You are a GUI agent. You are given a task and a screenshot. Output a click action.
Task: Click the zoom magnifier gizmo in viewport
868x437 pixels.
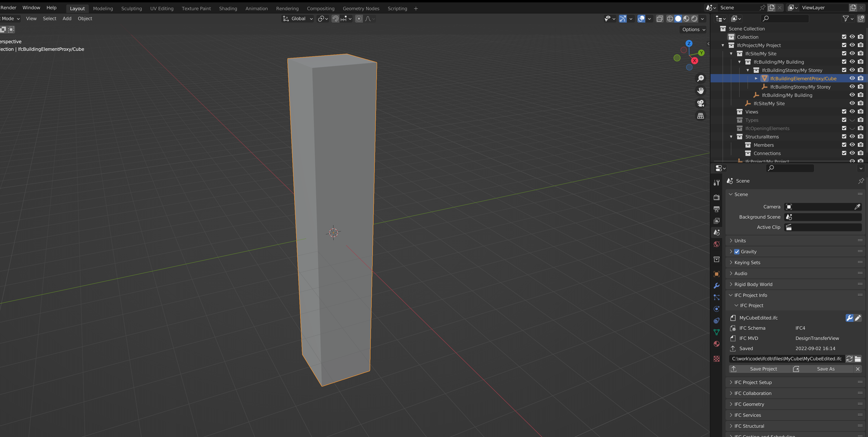pyautogui.click(x=701, y=78)
